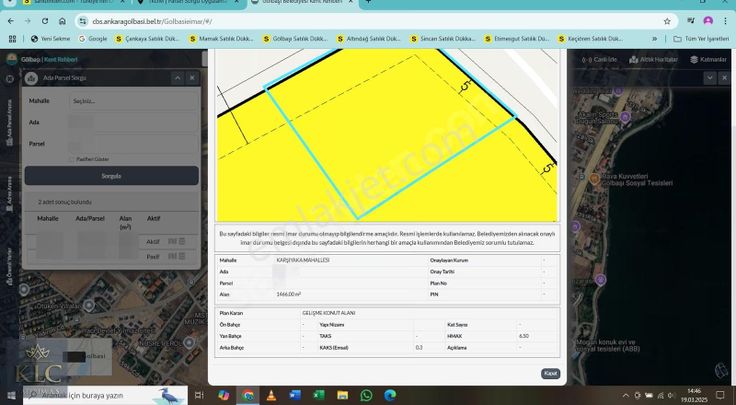736x405 pixels.
Task: Open VLC media player from the taskbar
Action: [x=271, y=396]
